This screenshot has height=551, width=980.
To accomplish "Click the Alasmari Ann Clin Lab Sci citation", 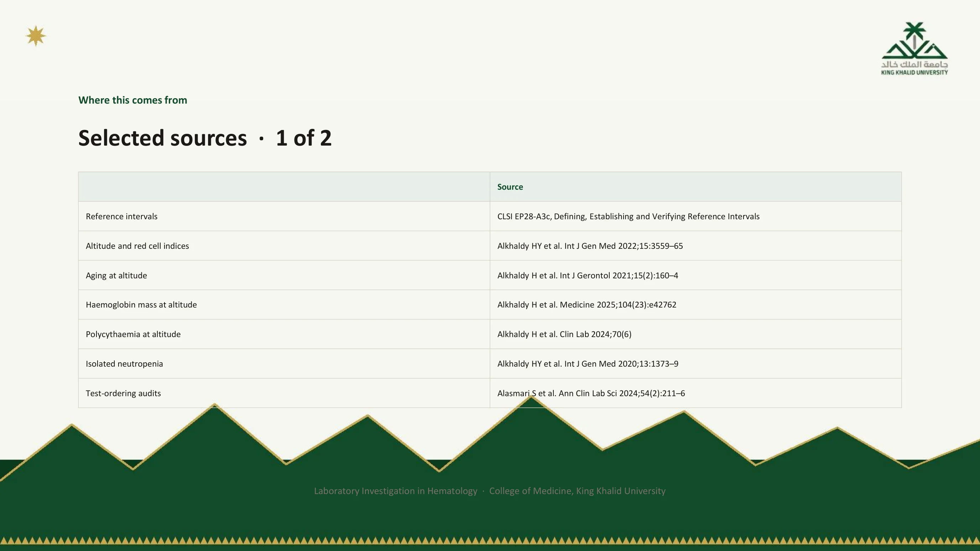I will pos(591,393).
